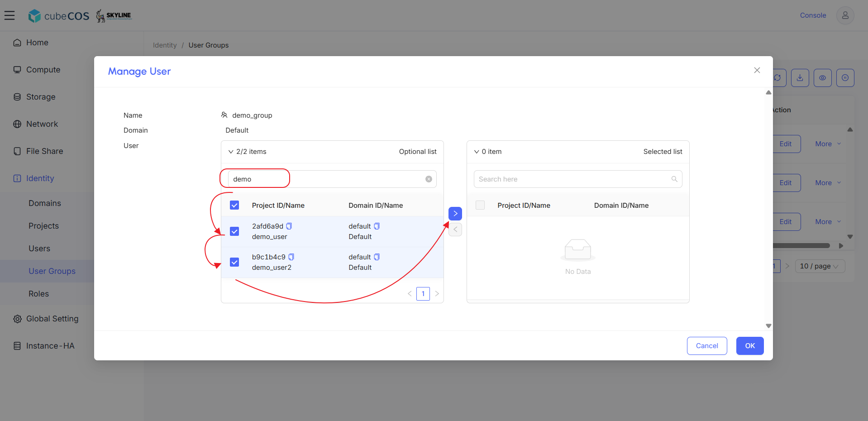Click page 1 in Optional list pagination

(423, 294)
